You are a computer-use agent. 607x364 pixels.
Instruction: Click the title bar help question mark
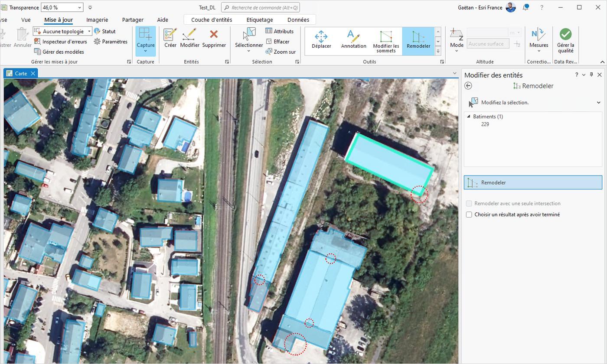coord(542,7)
